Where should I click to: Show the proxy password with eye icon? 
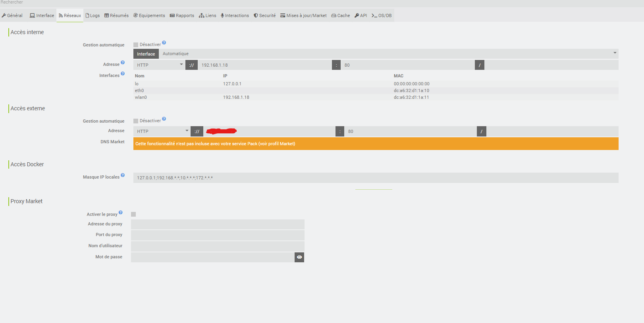(x=299, y=257)
